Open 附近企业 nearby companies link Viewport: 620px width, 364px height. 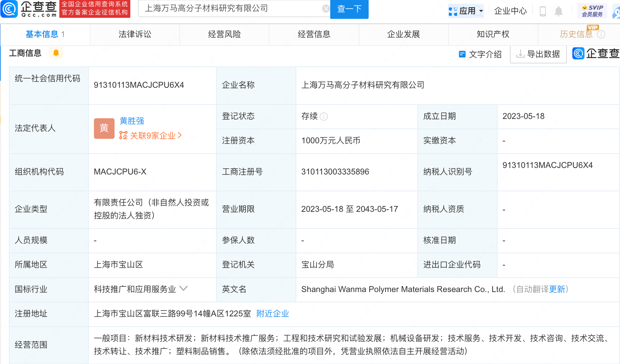(273, 314)
